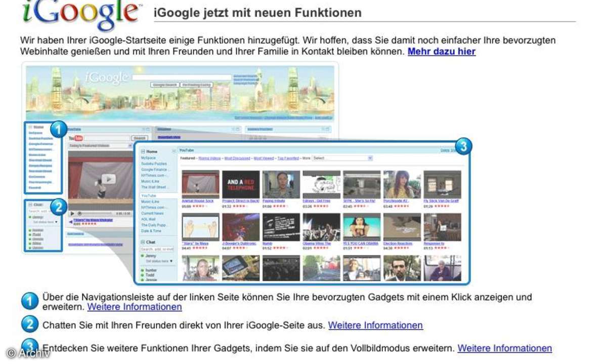
Task: Focus the iGoogle banner search field
Action: [182, 78]
